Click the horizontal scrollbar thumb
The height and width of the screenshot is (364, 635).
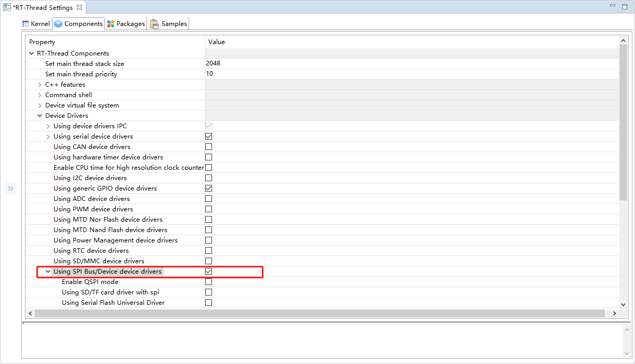320,314
